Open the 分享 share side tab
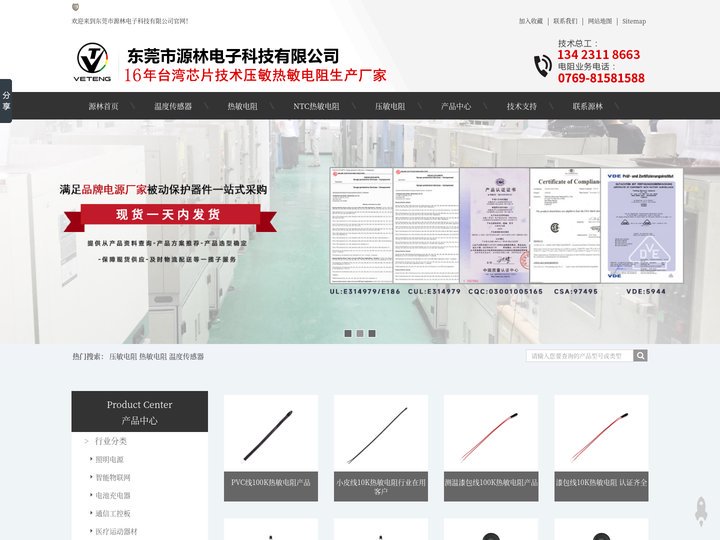The image size is (720, 540). pos(6,101)
